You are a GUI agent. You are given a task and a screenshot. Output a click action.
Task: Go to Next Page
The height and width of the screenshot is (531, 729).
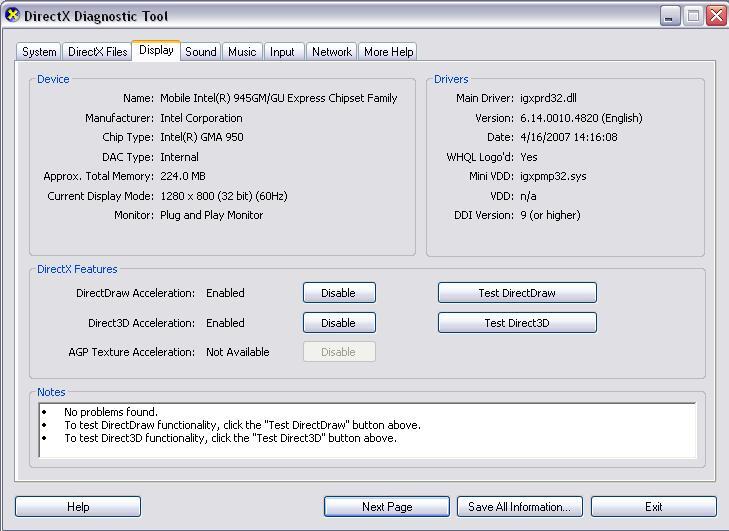point(387,506)
